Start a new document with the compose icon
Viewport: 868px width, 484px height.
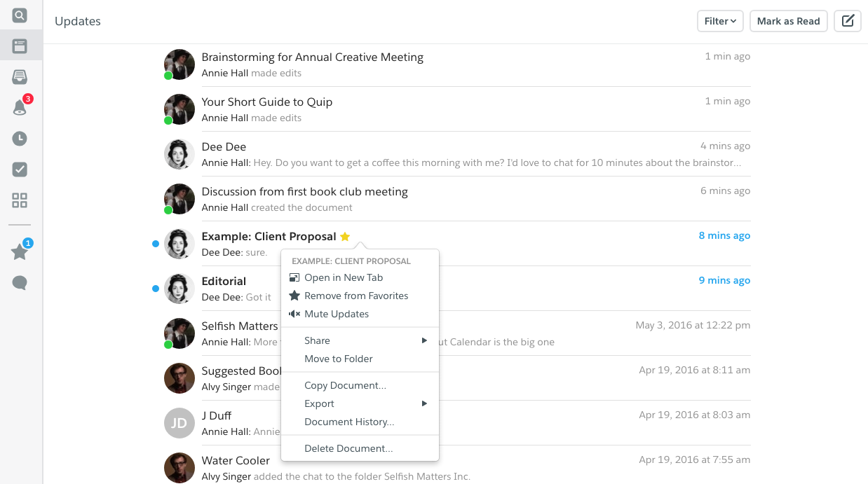[x=847, y=21]
